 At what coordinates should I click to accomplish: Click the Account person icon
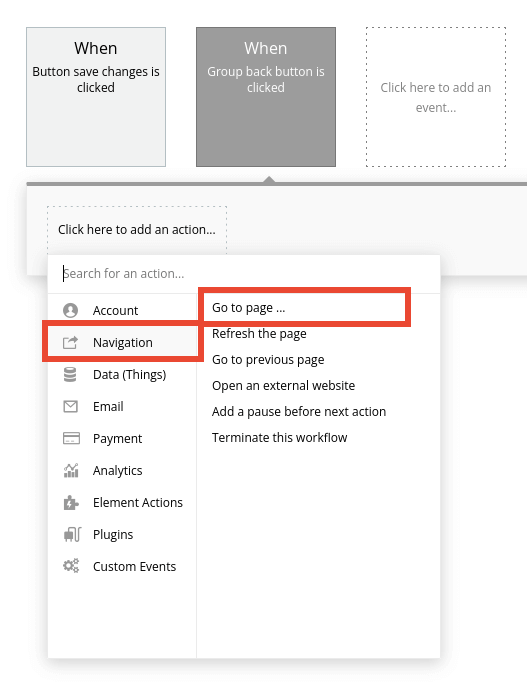pyautogui.click(x=71, y=310)
